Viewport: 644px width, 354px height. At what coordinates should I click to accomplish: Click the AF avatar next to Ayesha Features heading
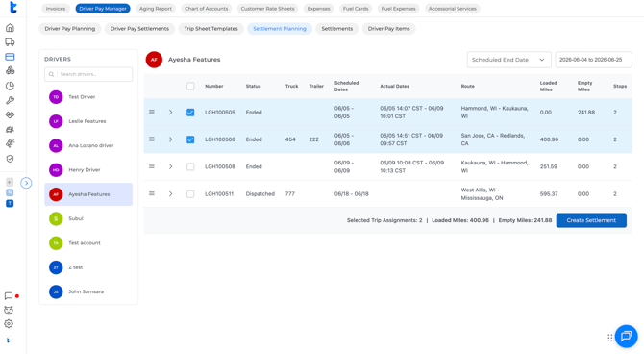click(154, 60)
